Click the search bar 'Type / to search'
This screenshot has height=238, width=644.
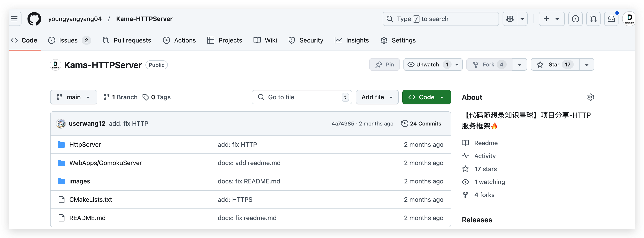[x=441, y=19]
